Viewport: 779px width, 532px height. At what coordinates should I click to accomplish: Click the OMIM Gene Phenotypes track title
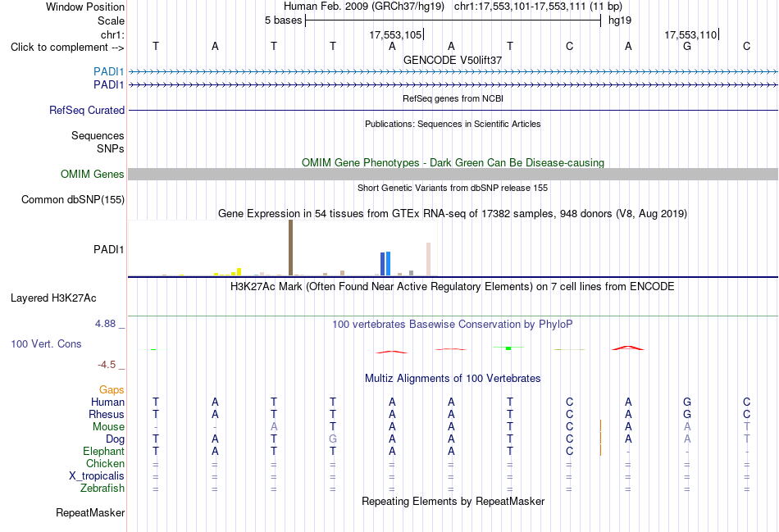coord(453,163)
